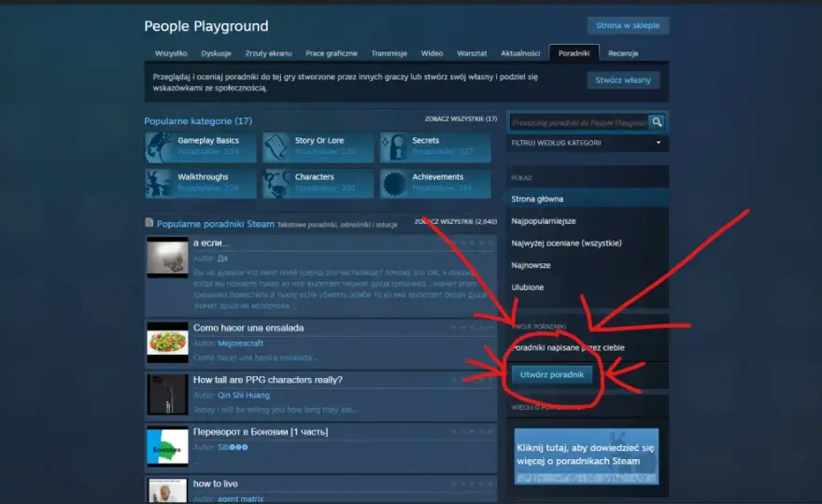This screenshot has height=504, width=822.
Task: Open author link Qin Shi Huang
Action: (243, 395)
